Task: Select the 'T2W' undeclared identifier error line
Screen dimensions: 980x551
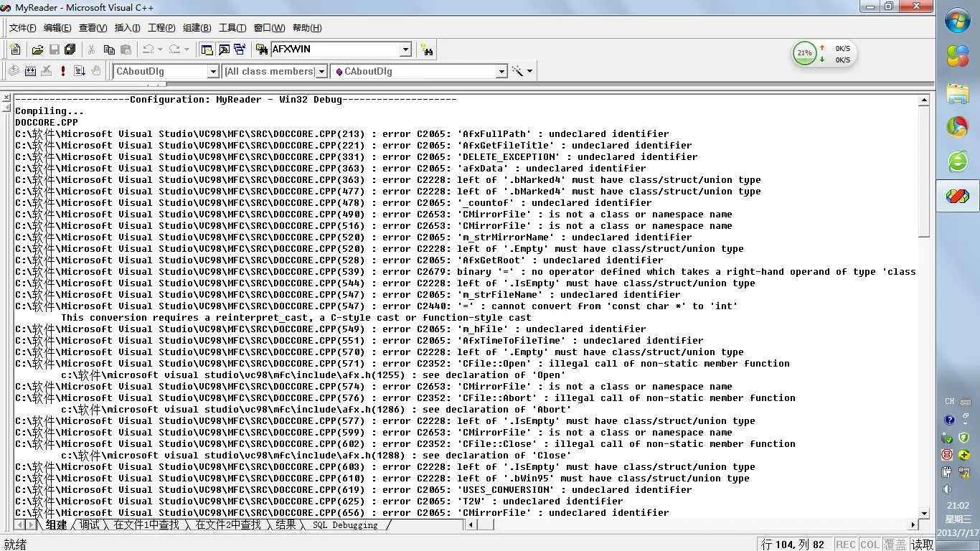Action: pyautogui.click(x=319, y=501)
